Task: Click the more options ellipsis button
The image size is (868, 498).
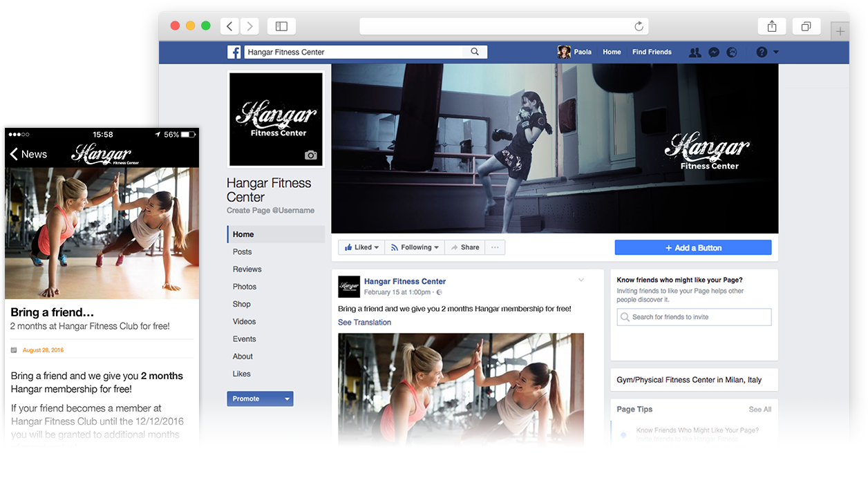Action: (495, 247)
